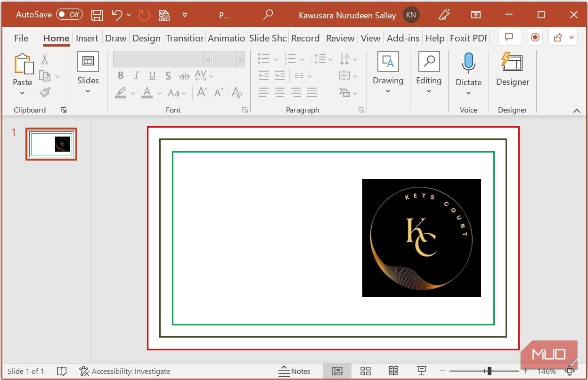The height and width of the screenshot is (380, 588).
Task: Click the Redo icon
Action: click(144, 15)
